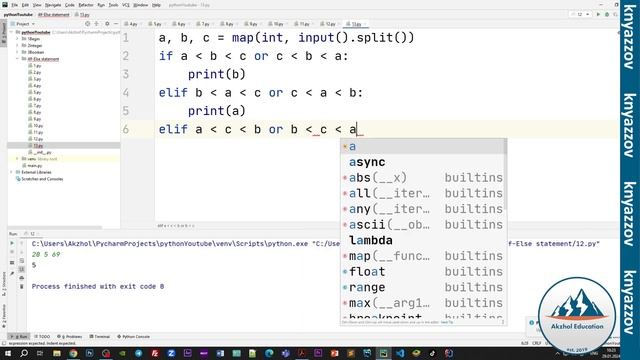This screenshot has width=640, height=360.
Task: Expand the venv library root folder
Action: pos(18,159)
